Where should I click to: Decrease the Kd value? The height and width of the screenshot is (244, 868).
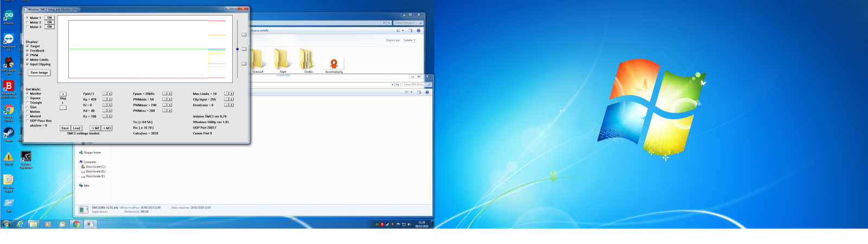(x=105, y=111)
